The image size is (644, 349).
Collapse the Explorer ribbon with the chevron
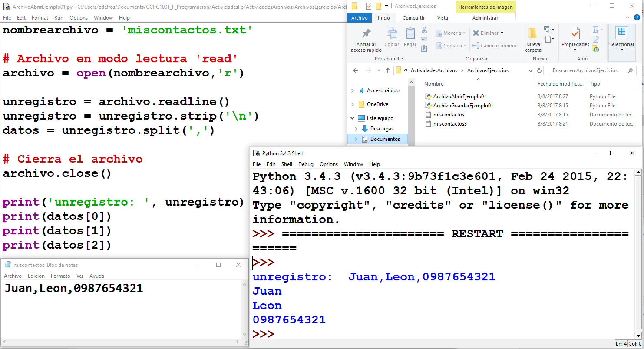coord(628,18)
